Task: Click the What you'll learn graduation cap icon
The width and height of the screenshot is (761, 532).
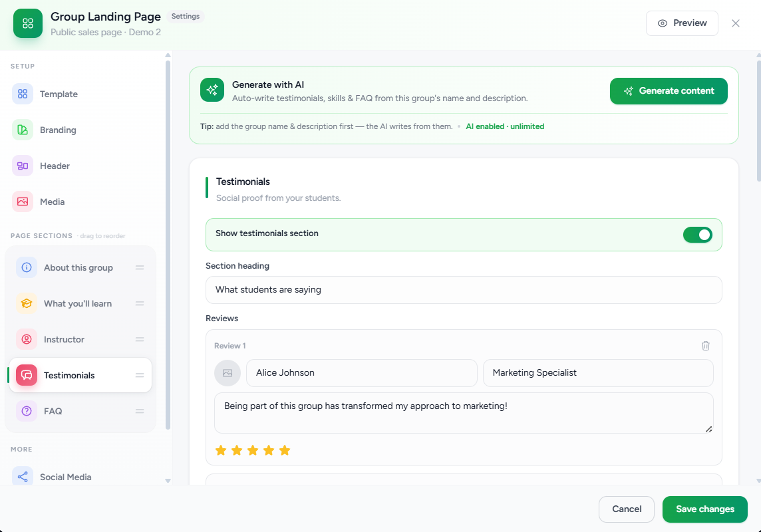Action: (27, 304)
